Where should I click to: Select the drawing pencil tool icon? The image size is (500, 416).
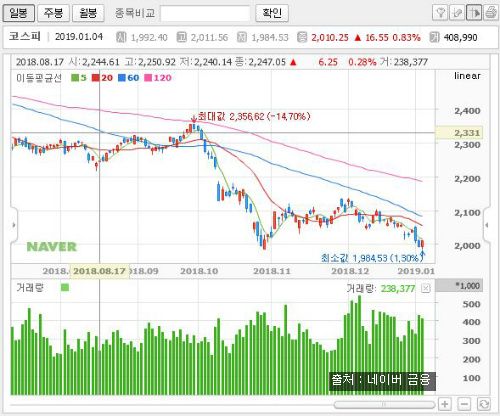click(x=457, y=13)
